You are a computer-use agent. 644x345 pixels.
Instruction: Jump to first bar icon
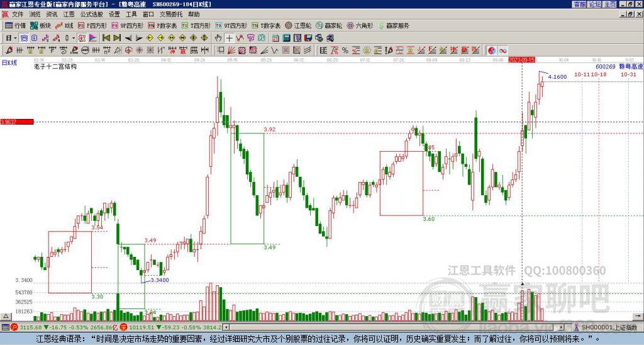click(x=106, y=38)
